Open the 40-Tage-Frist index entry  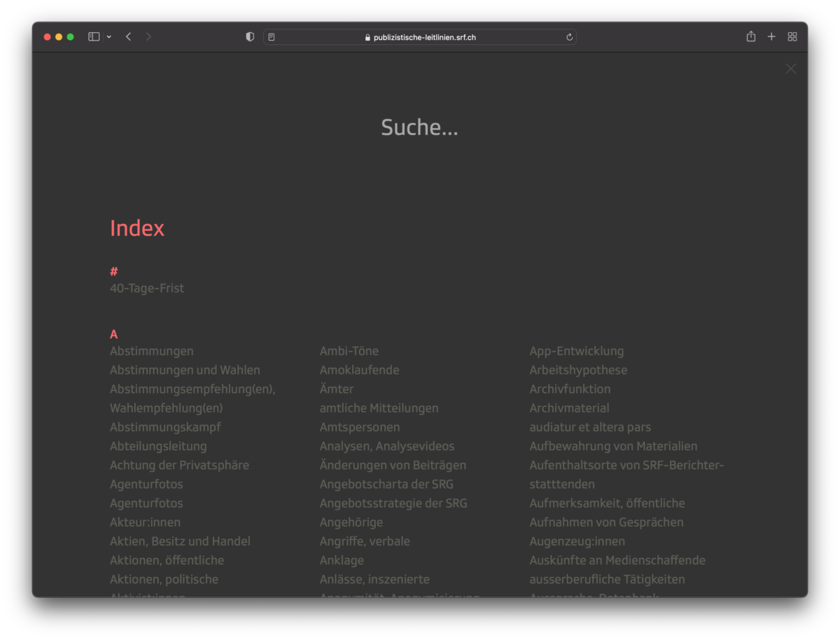(x=147, y=288)
